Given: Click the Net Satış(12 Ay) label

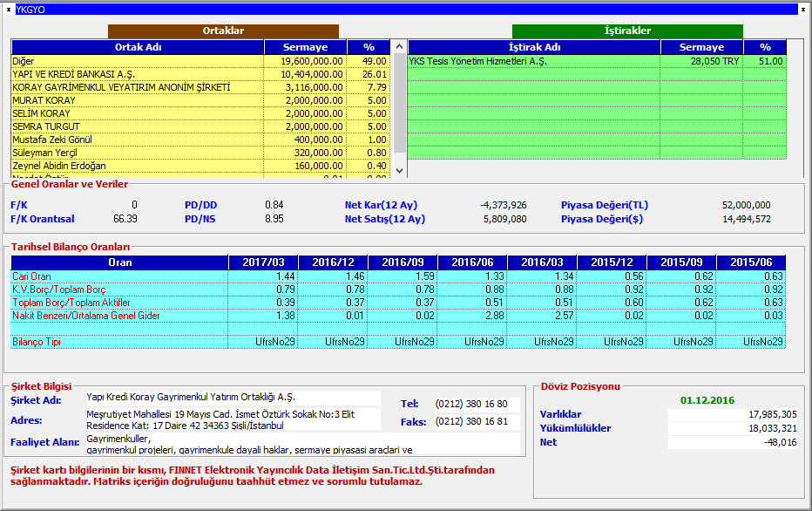Looking at the screenshot, I should tap(385, 219).
